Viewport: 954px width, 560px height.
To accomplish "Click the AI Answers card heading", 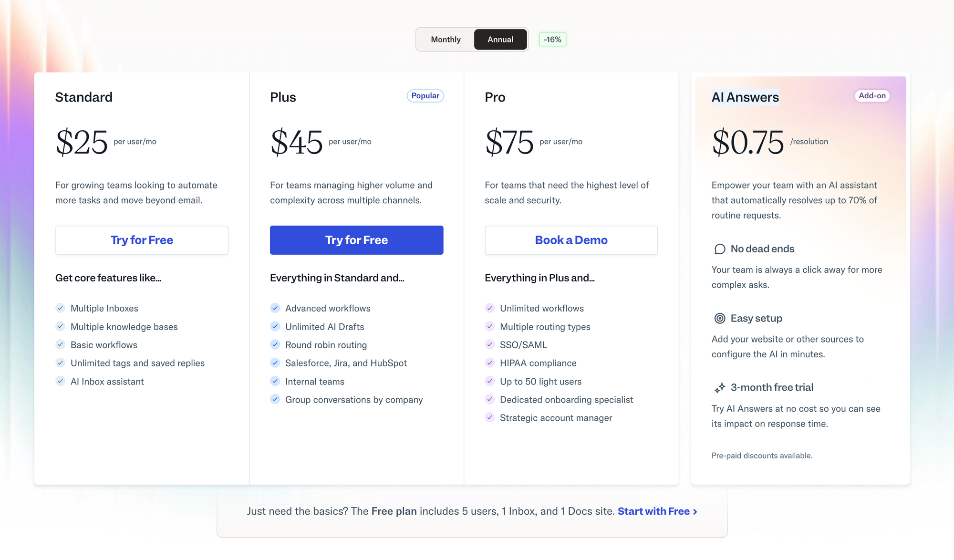I will (x=745, y=97).
